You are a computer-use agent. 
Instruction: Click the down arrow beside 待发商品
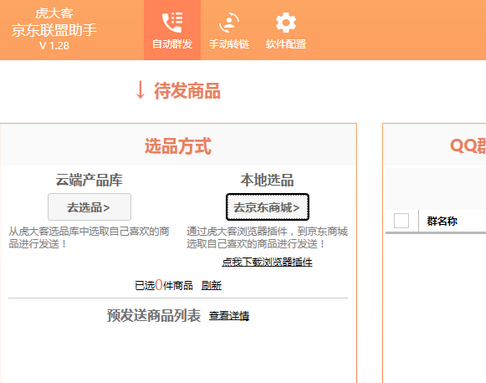pos(140,90)
